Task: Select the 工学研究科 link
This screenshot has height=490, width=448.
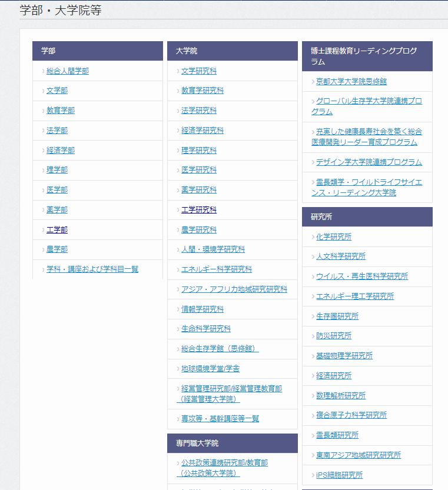Action: coord(198,210)
